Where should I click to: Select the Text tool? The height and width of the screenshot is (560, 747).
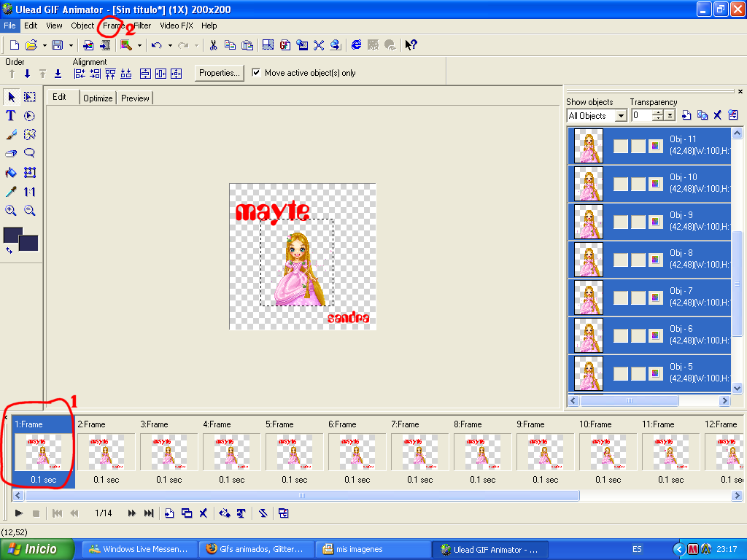[x=11, y=116]
